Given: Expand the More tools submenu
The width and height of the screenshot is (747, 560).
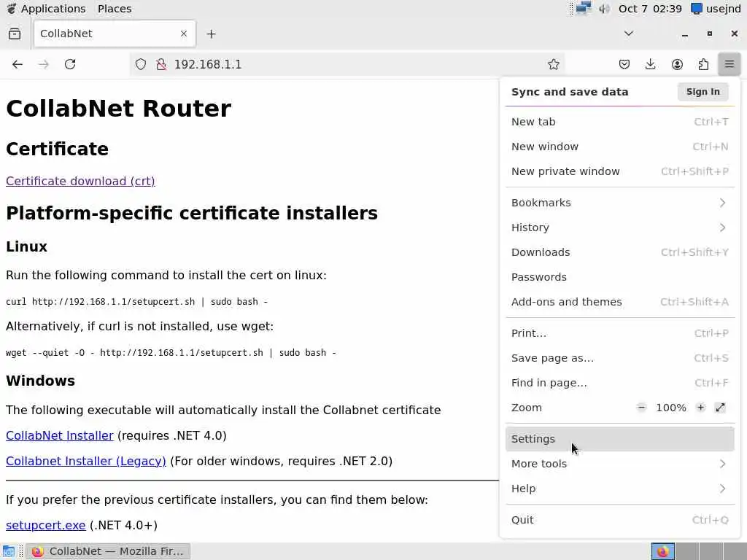Looking at the screenshot, I should pos(620,464).
